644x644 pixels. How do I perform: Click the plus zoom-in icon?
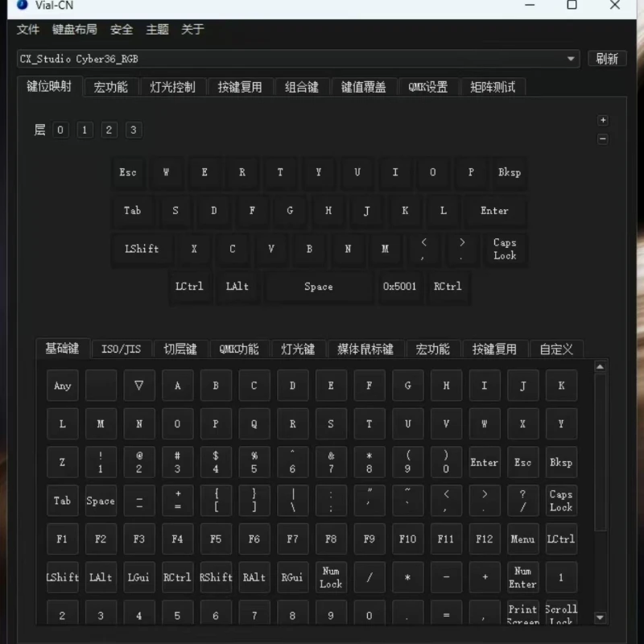603,121
